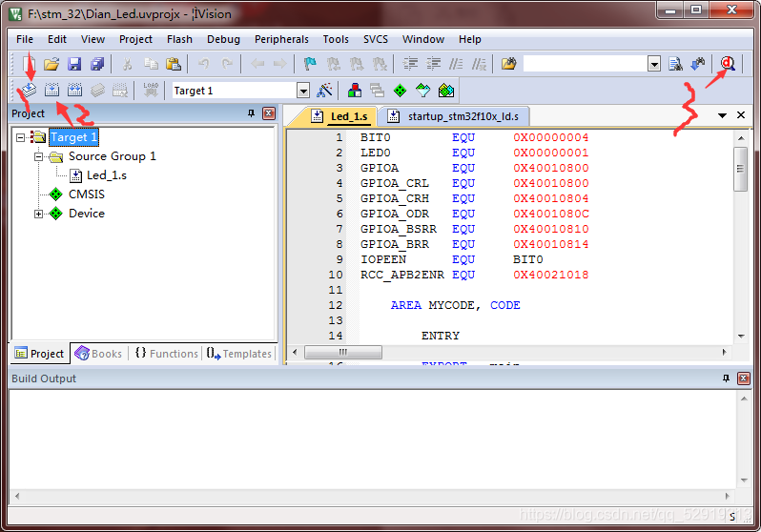
Task: Click editor horizontal scrollbar thumb
Action: coord(343,352)
